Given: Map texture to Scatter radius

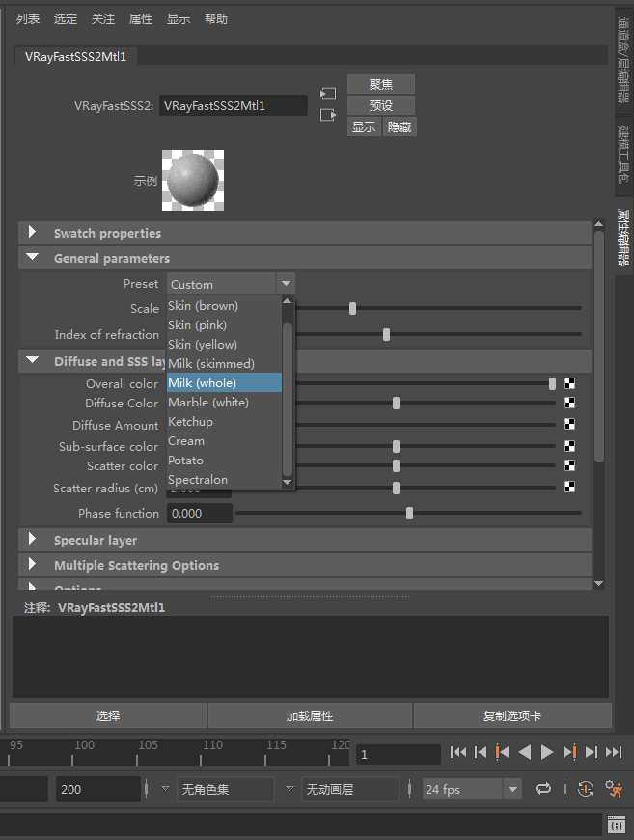Looking at the screenshot, I should point(569,487).
